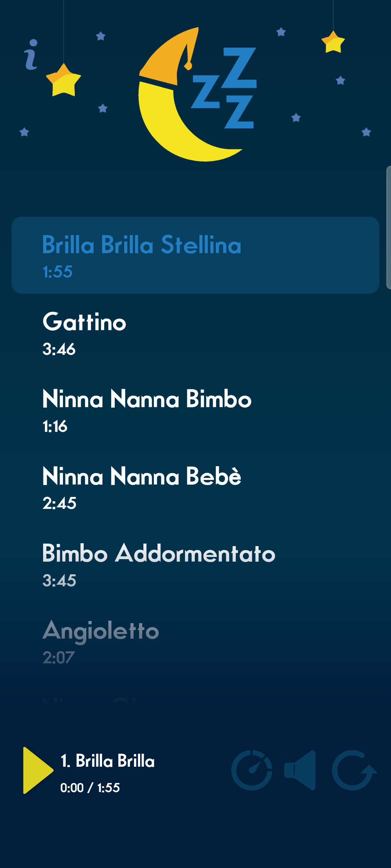Tap the blue ZZZ sleep symbol
The image size is (391, 868).
pos(225,89)
